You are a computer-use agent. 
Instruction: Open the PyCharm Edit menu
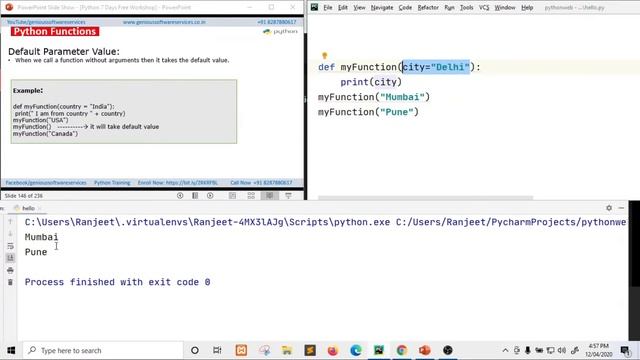[342, 7]
